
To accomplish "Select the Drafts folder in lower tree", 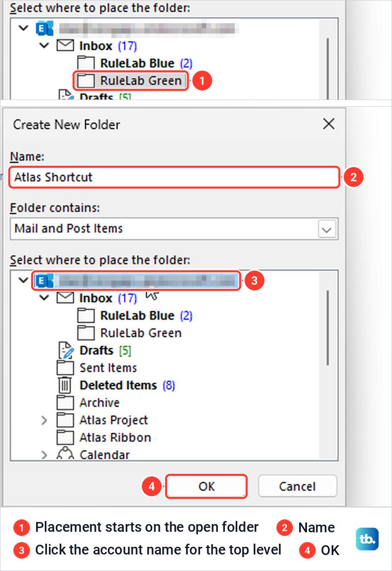I will pos(105,350).
